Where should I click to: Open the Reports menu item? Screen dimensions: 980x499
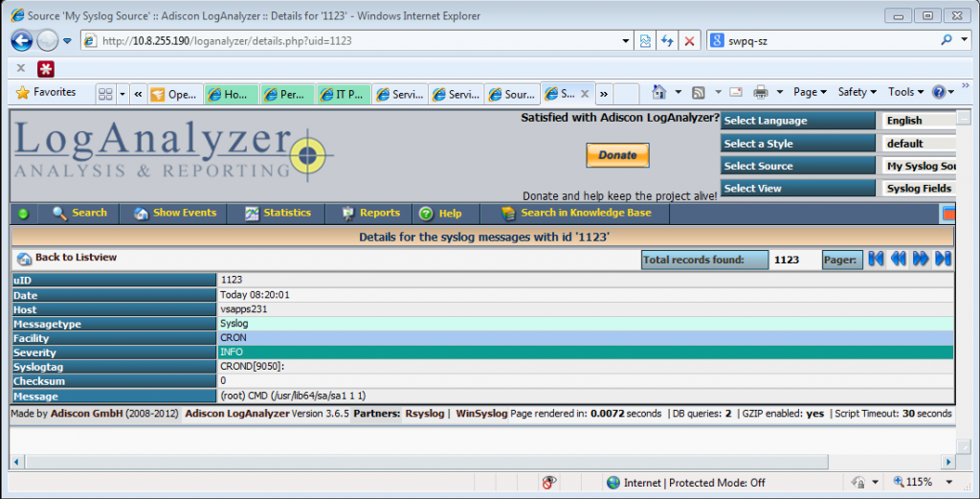370,214
